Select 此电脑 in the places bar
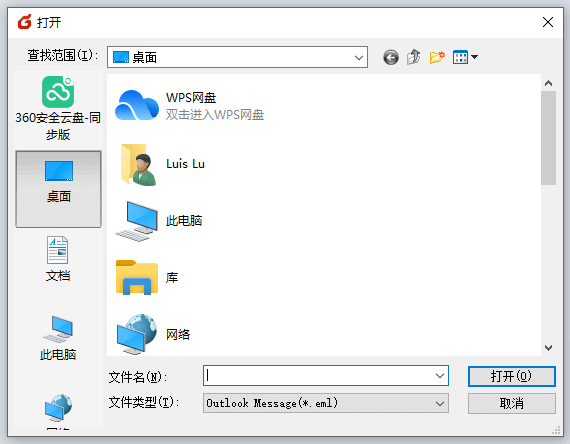The width and height of the screenshot is (570, 444). click(58, 338)
